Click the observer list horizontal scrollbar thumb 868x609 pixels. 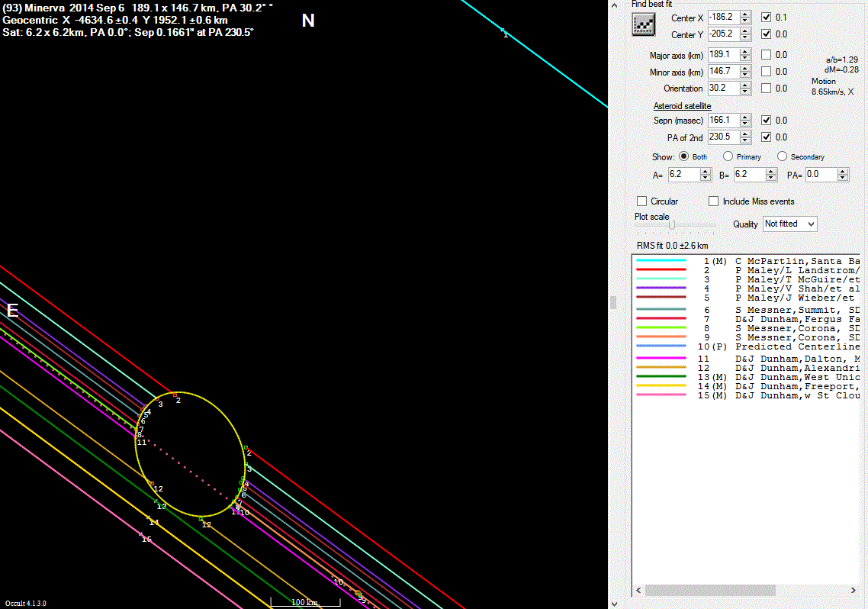point(710,590)
